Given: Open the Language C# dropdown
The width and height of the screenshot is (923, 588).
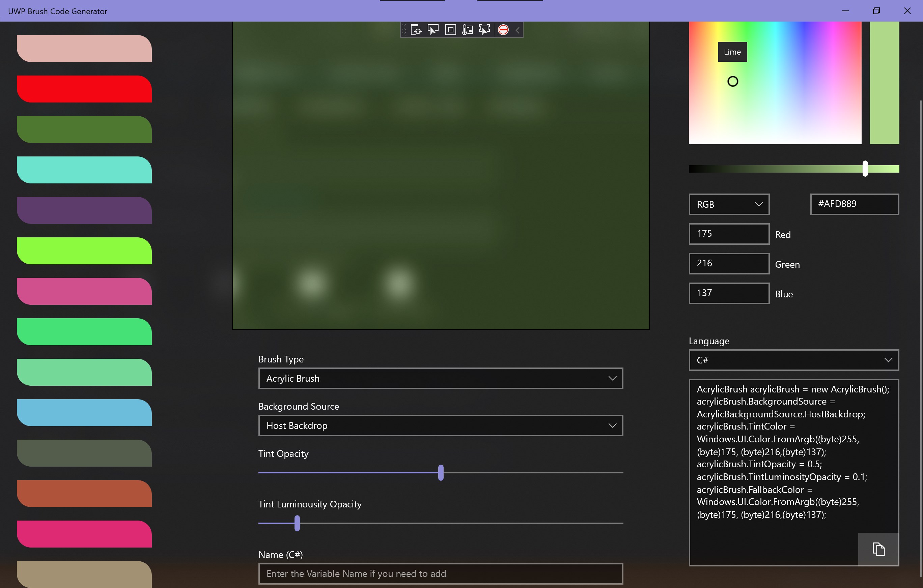Looking at the screenshot, I should tap(793, 360).
